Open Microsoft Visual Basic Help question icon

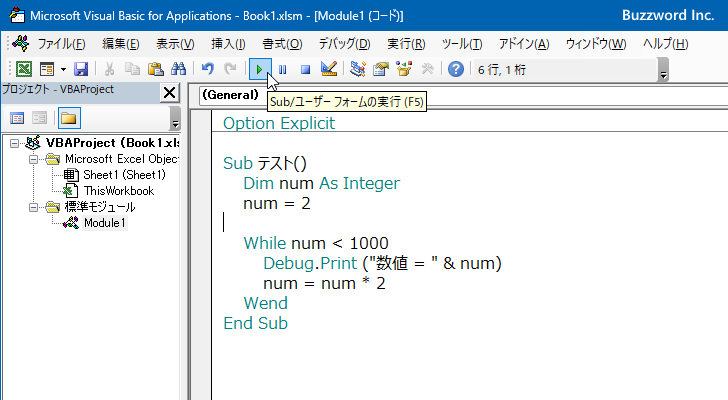[x=456, y=70]
